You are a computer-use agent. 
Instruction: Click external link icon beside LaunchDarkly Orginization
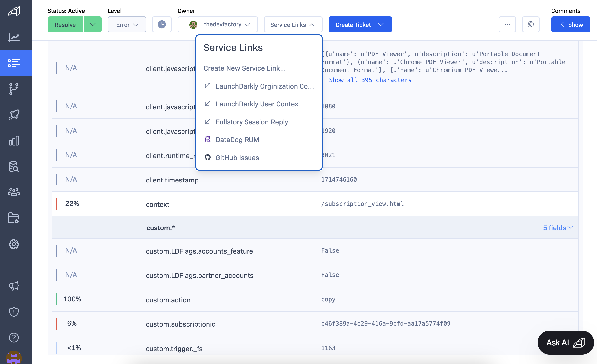pyautogui.click(x=208, y=86)
